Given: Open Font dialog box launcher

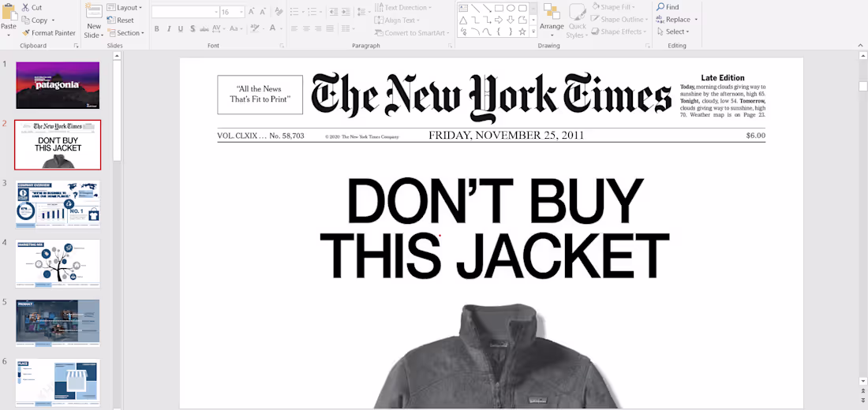Looking at the screenshot, I should [282, 46].
